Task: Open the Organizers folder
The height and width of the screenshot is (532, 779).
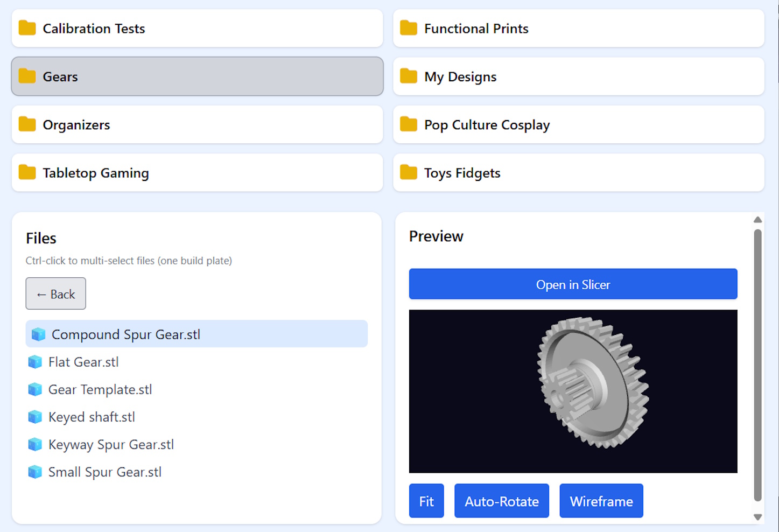Action: pyautogui.click(x=197, y=124)
